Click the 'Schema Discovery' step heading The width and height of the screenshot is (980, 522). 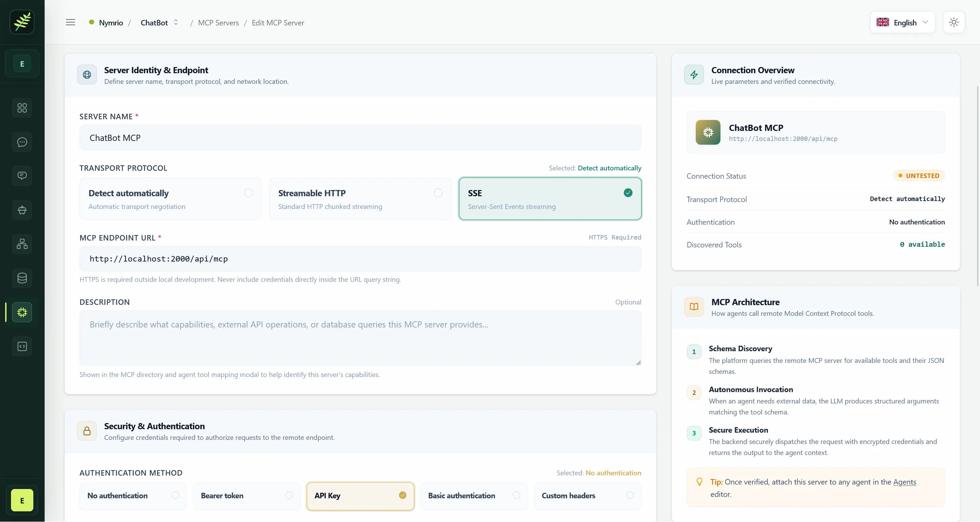tap(740, 349)
